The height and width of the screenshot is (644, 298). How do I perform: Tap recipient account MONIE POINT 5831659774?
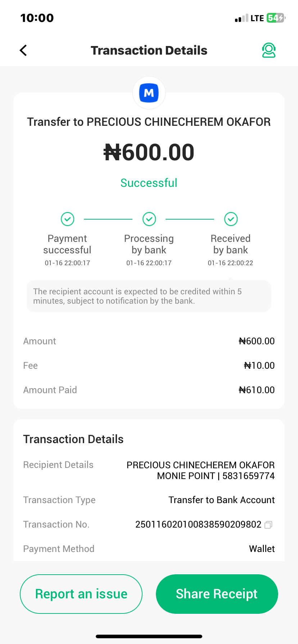pyautogui.click(x=216, y=476)
